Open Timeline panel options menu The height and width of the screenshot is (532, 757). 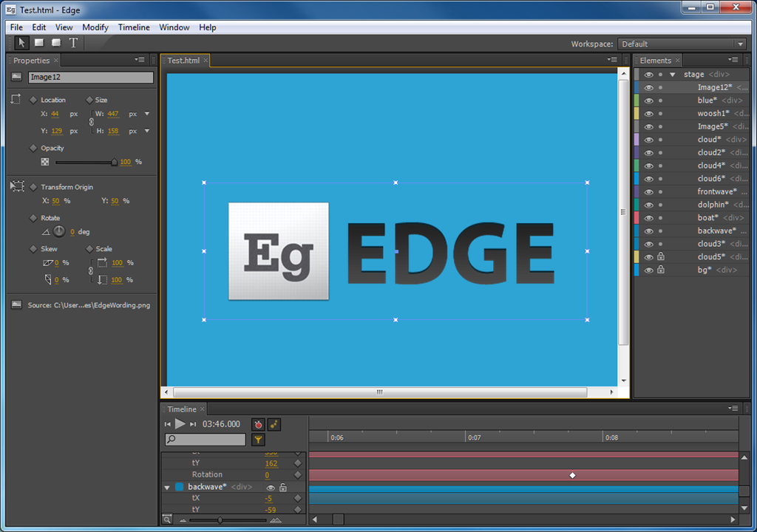point(733,409)
